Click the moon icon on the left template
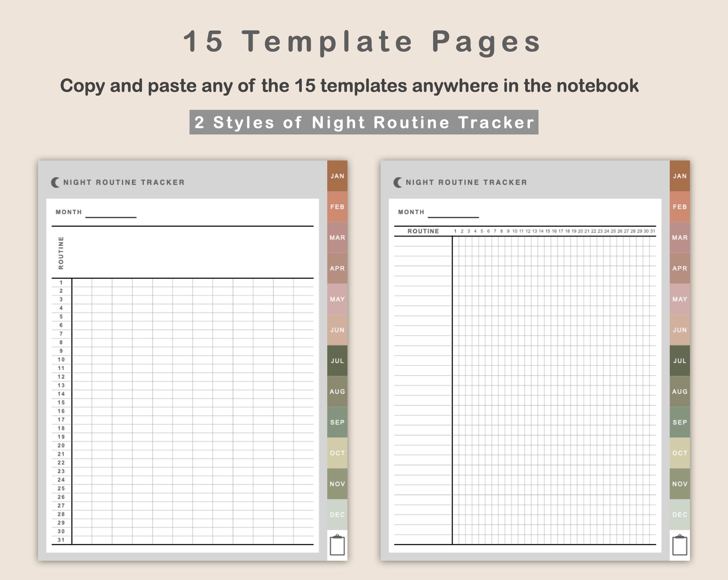 click(55, 182)
